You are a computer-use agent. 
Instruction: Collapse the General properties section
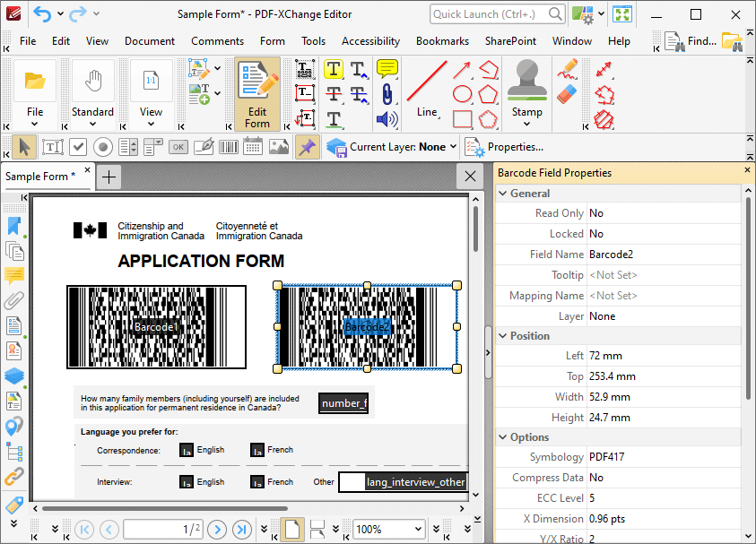[x=503, y=194]
